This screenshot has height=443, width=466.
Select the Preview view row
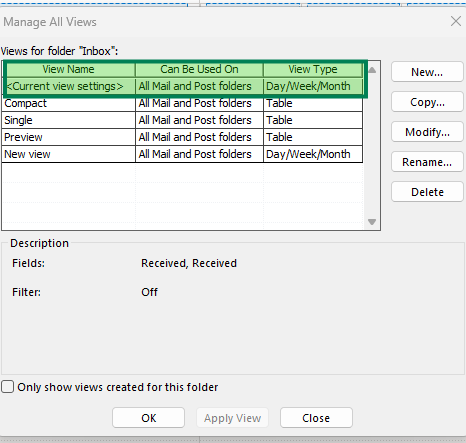click(182, 137)
